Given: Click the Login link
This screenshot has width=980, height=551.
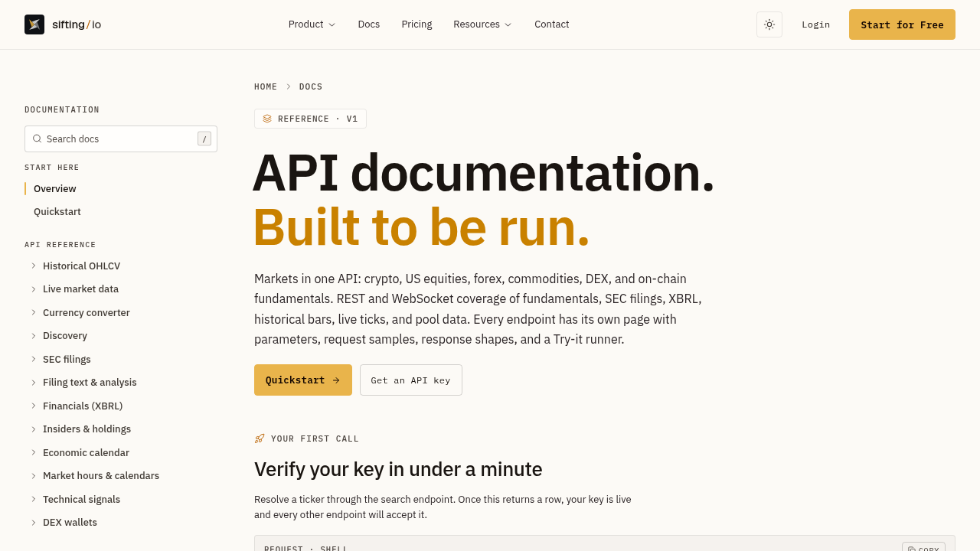Looking at the screenshot, I should (x=816, y=24).
